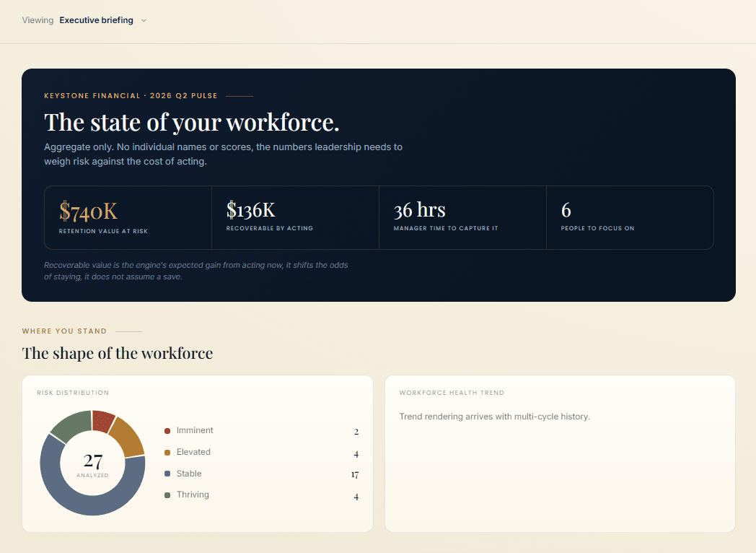
Task: Click the 6 people to focus on value
Action: (x=566, y=210)
